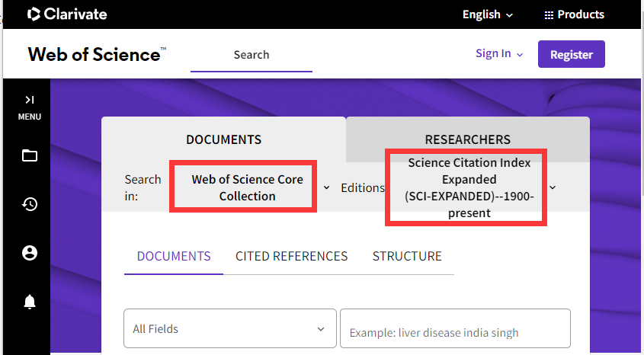Select the large DOCUMENTS panel tab
The height and width of the screenshot is (355, 644).
(x=223, y=139)
